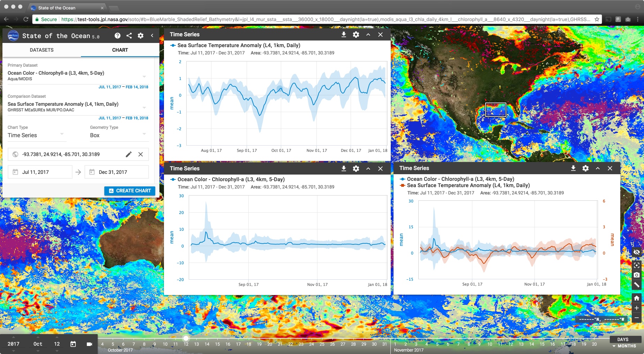
Task: Toggle map layer visibility eye icon
Action: click(637, 252)
